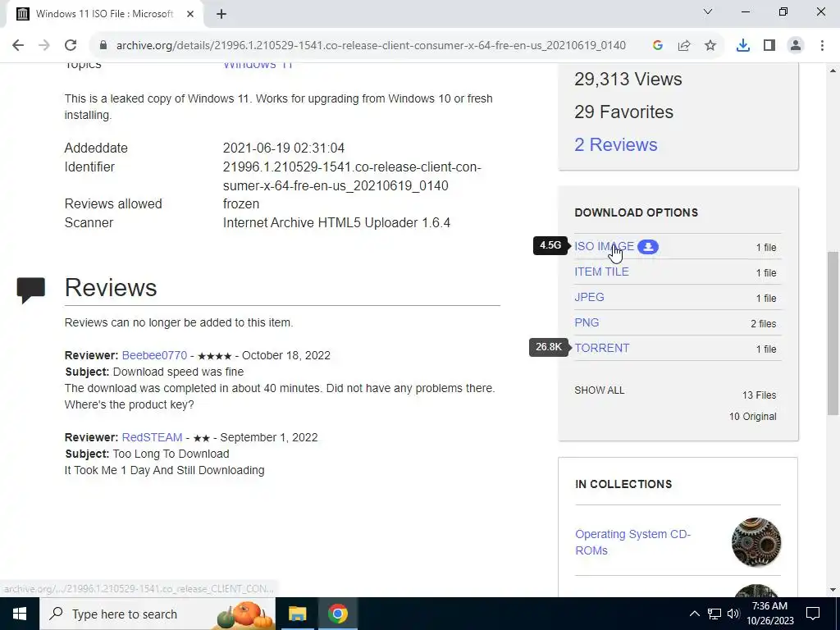Select the Windows 11 ISO File tab
Screen dimensions: 840x630
tap(105, 14)
